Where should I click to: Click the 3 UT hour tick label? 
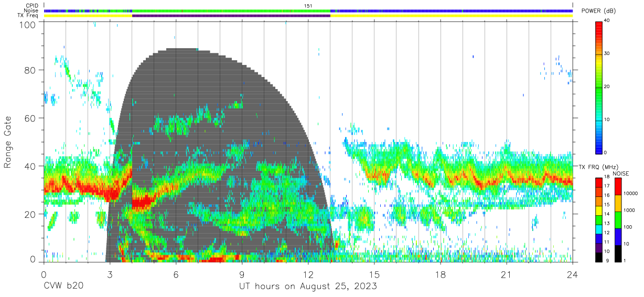pos(110,274)
